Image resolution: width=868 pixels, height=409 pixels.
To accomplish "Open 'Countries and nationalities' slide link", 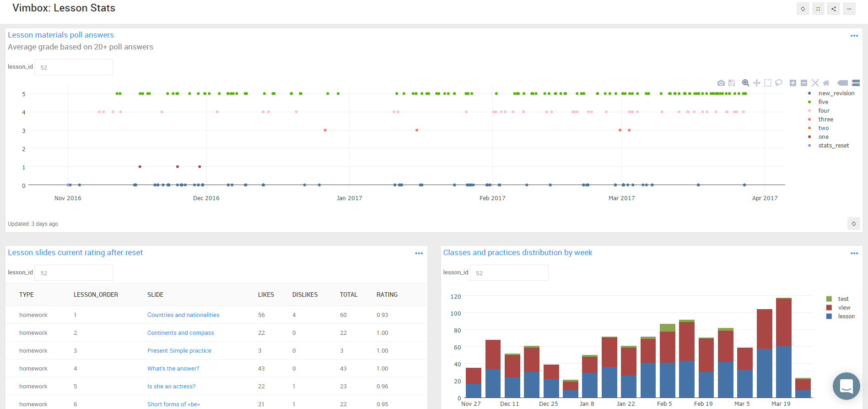I will [x=183, y=315].
